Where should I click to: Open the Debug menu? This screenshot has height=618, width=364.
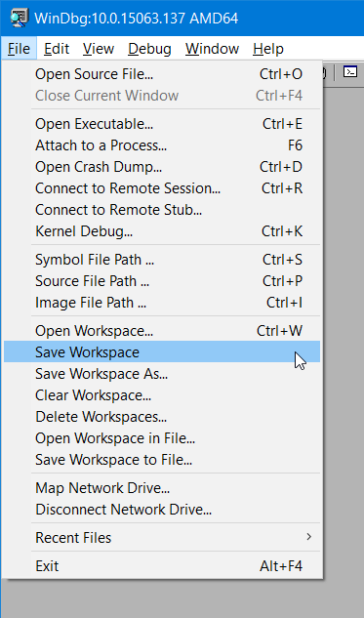(149, 49)
